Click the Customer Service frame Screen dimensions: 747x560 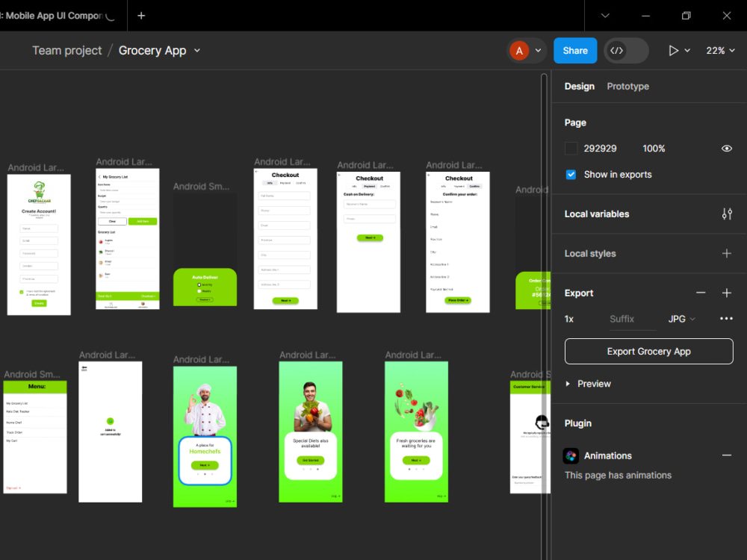tap(530, 437)
